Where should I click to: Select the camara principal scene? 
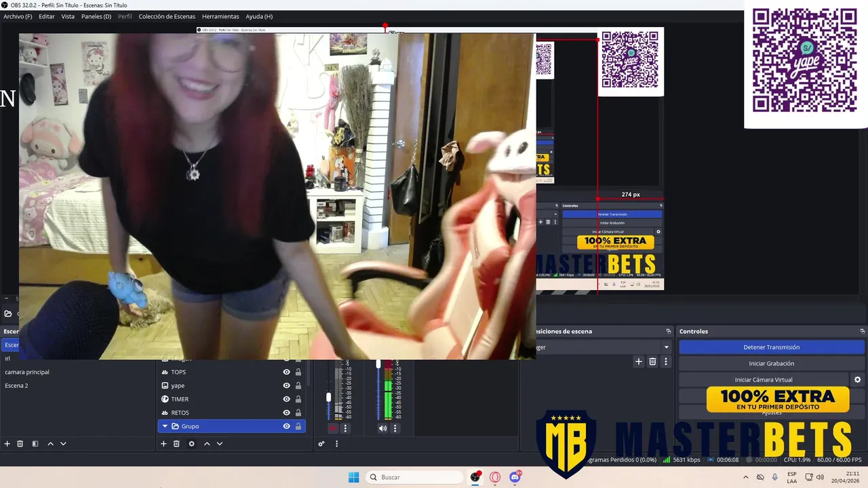point(78,372)
